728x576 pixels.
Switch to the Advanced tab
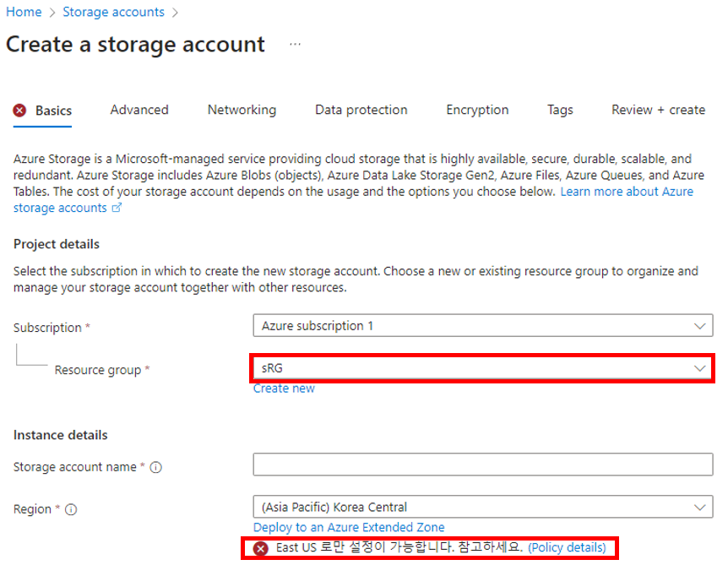tap(139, 110)
